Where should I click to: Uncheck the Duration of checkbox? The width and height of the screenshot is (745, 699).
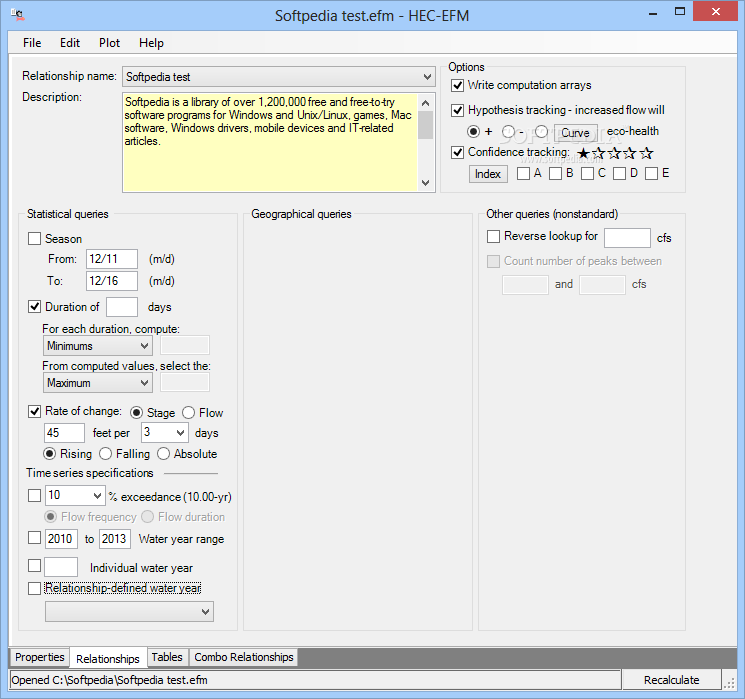(34, 306)
